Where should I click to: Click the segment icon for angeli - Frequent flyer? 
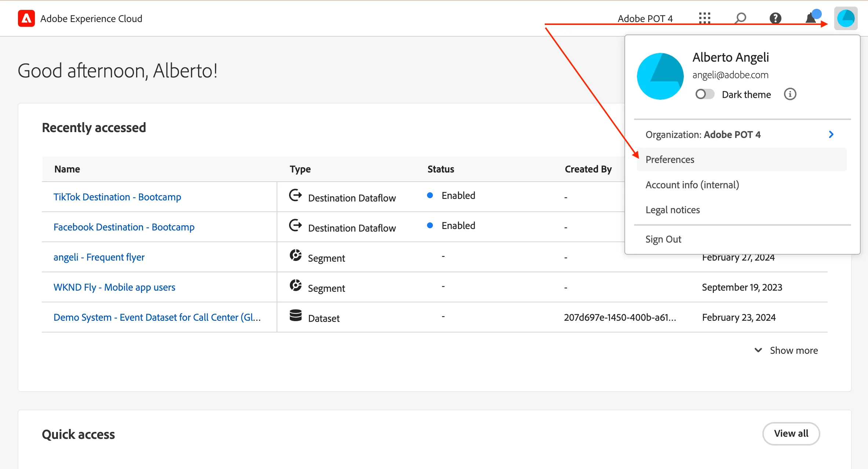tap(295, 255)
